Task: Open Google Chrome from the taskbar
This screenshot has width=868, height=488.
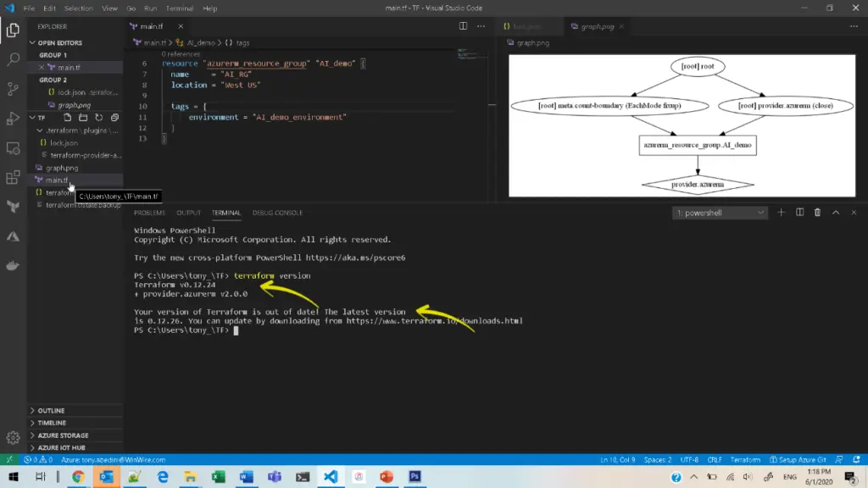Action: click(x=77, y=476)
